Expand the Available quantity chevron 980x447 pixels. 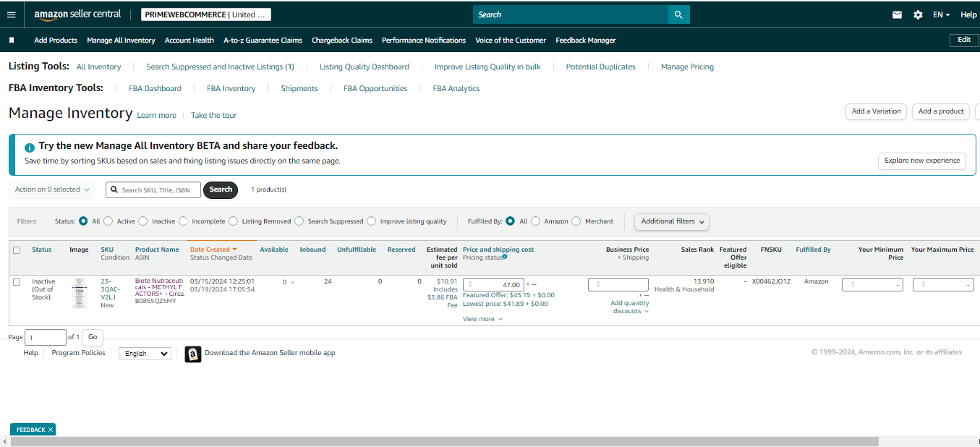[x=292, y=282]
